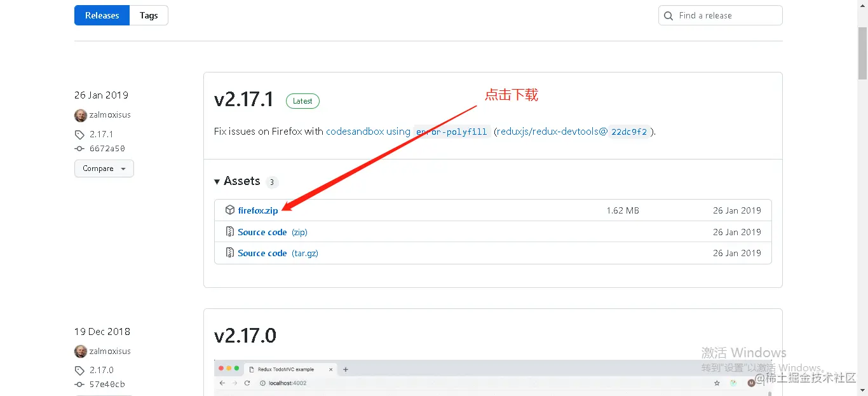Click the scrollbar down arrow
This screenshot has height=396, width=868.
click(862, 390)
